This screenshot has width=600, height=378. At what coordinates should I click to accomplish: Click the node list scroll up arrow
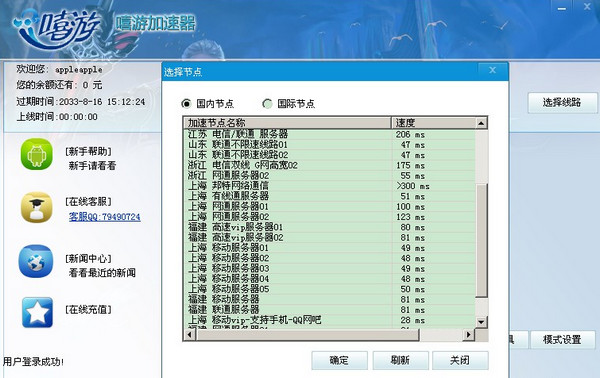tap(481, 123)
